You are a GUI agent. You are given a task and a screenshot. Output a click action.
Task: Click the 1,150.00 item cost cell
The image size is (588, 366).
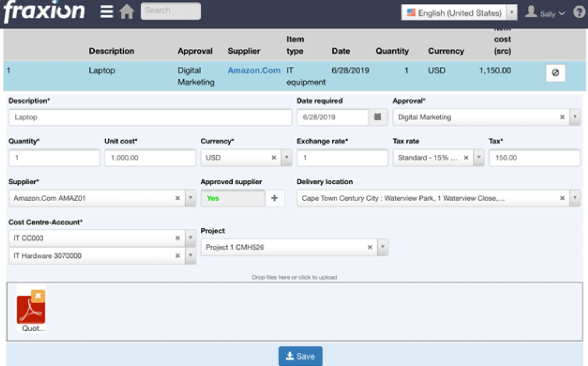[x=495, y=70]
